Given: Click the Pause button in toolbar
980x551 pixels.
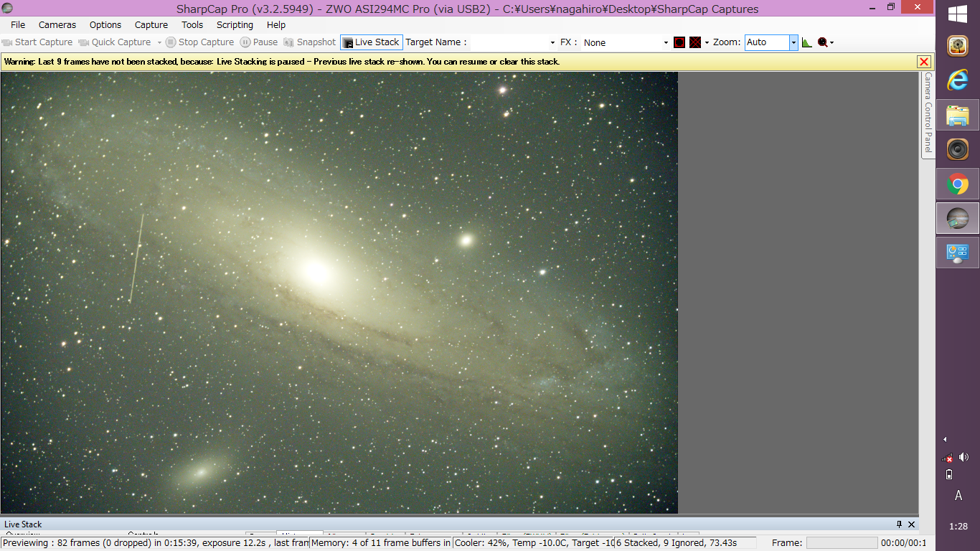Looking at the screenshot, I should click(258, 42).
